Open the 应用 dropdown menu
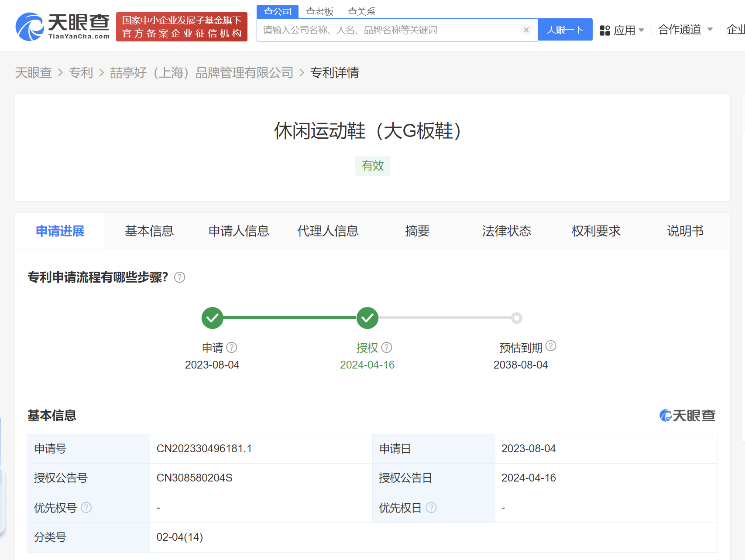Screen dimensions: 745x560 (622, 30)
